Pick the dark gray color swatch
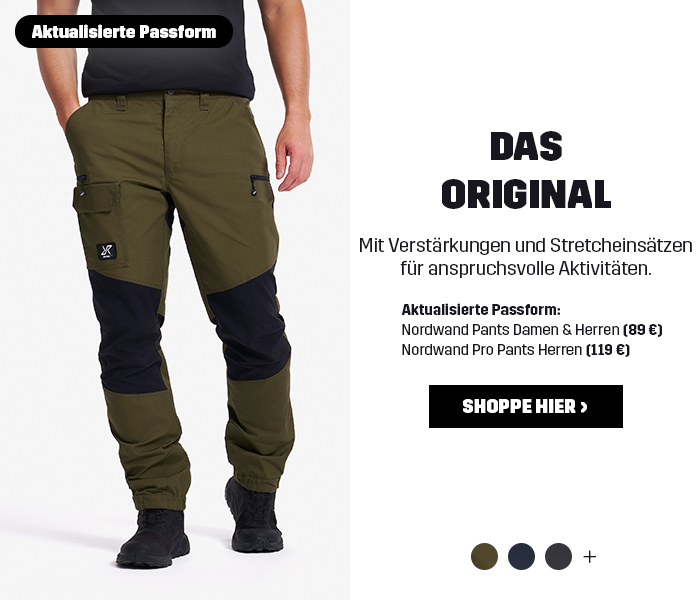The width and height of the screenshot is (700, 600). coord(558,556)
